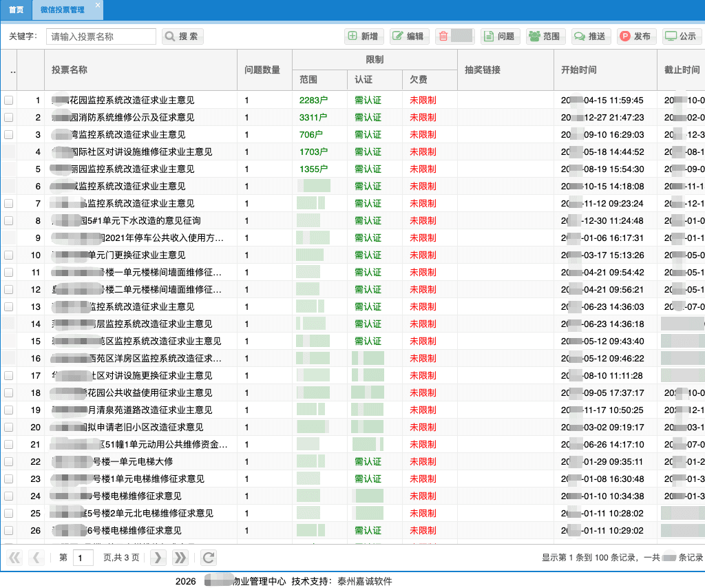Click the 推送 (push) toolbar button
The width and height of the screenshot is (705, 588).
(x=591, y=36)
